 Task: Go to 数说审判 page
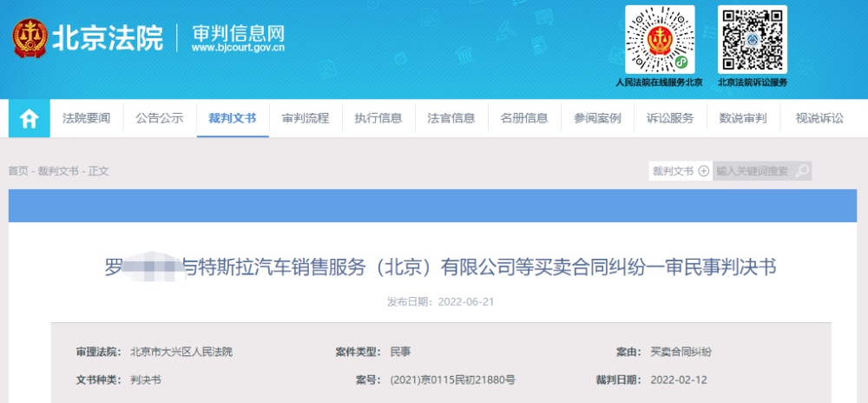[x=744, y=118]
